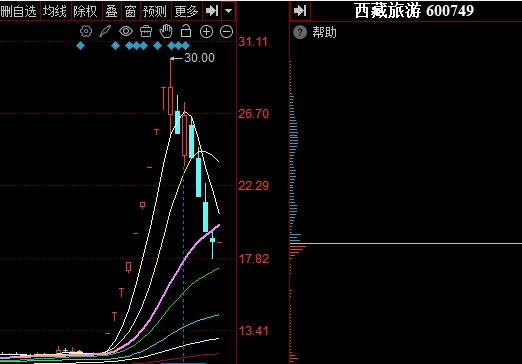
Task: Toggle 均线 moving averages
Action: coord(55,11)
